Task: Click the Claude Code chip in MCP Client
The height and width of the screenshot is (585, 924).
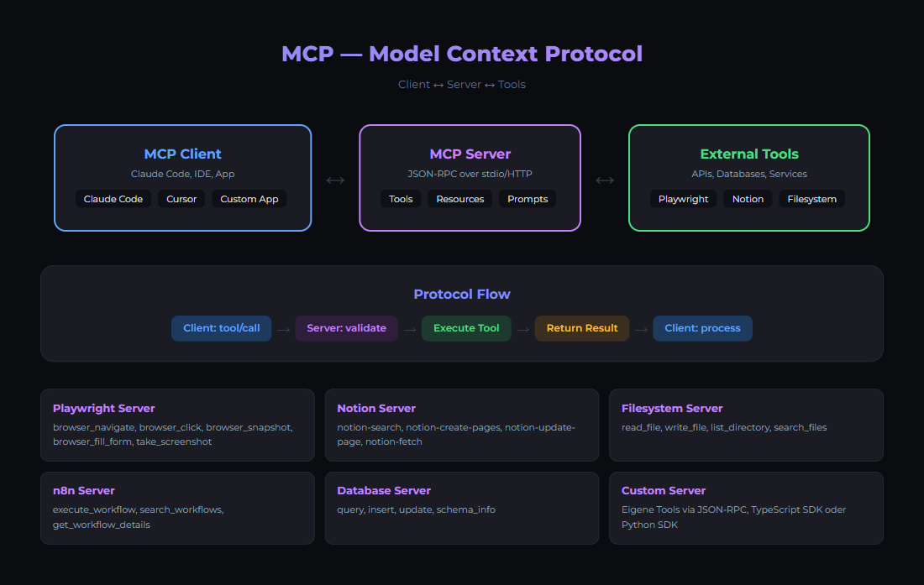Action: point(113,199)
